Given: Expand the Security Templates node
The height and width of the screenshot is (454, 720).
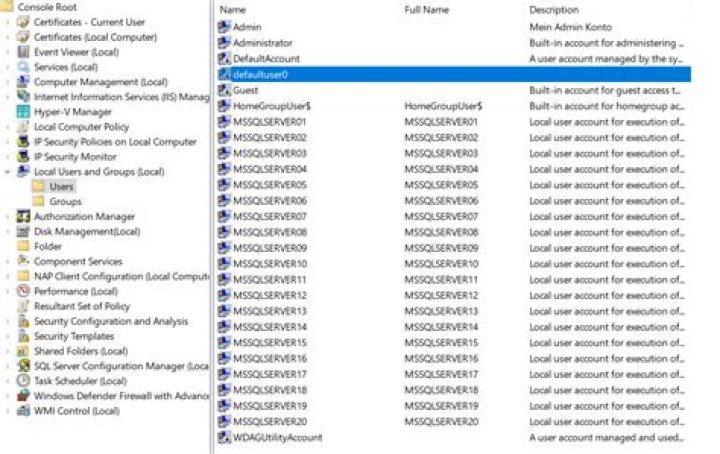Looking at the screenshot, I should (x=7, y=336).
